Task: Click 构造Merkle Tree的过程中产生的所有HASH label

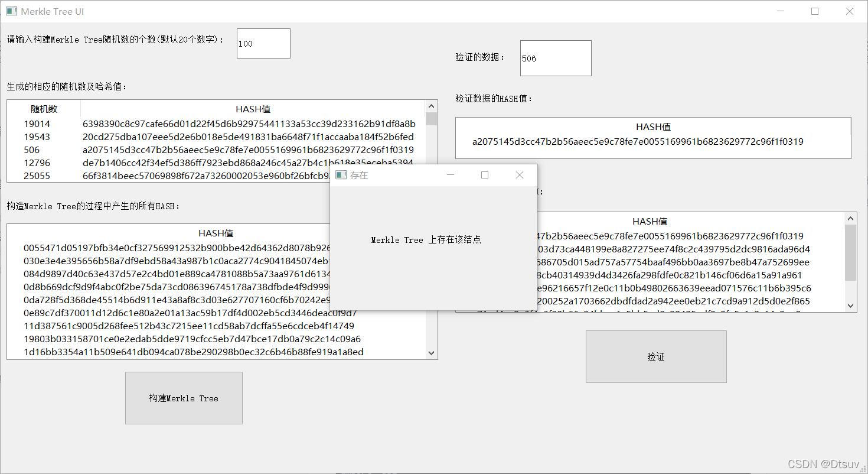Action: pyautogui.click(x=93, y=206)
